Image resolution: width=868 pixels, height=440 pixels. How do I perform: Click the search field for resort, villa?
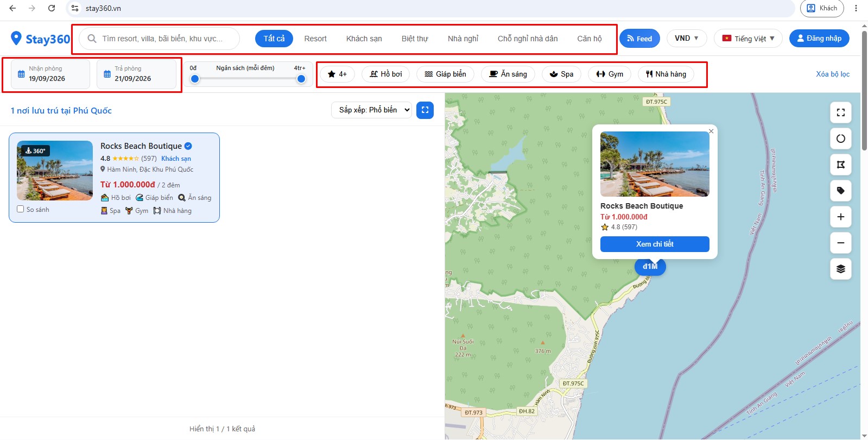pyautogui.click(x=160, y=39)
